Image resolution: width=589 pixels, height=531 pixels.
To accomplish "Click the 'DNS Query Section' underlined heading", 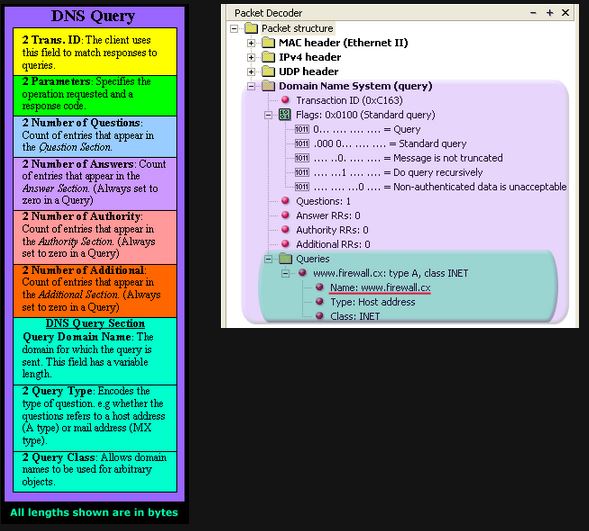I will click(x=95, y=324).
